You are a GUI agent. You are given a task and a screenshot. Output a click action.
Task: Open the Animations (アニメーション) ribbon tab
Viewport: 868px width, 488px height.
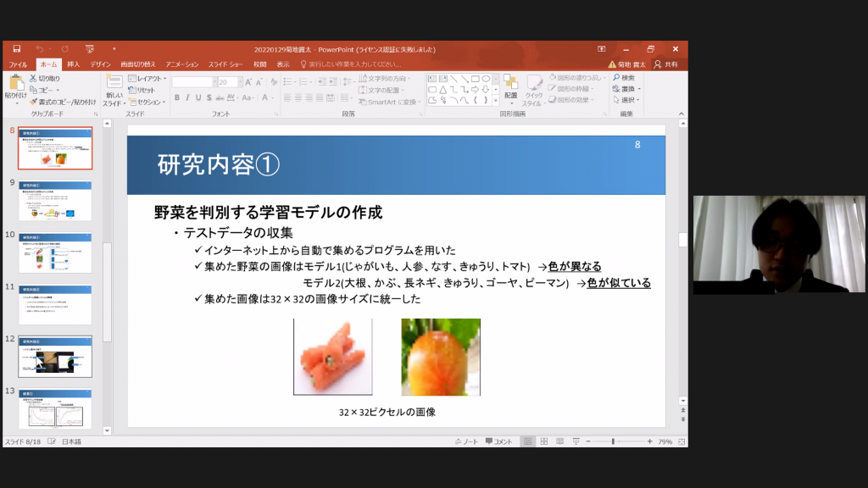coord(181,64)
